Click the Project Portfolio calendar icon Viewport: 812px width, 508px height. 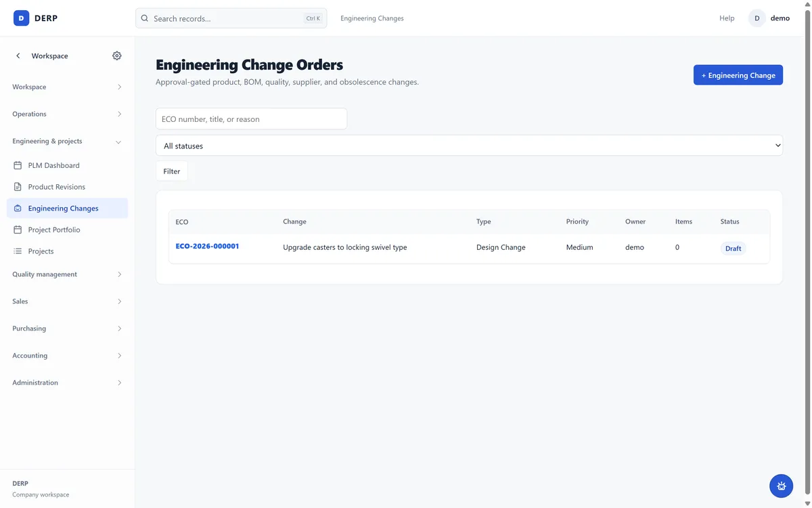click(x=18, y=230)
